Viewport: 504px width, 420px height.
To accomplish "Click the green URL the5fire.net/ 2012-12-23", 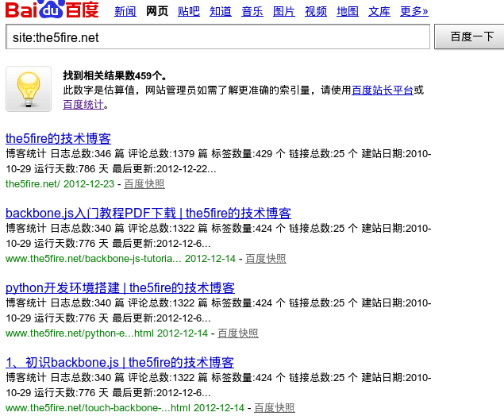I will (60, 184).
